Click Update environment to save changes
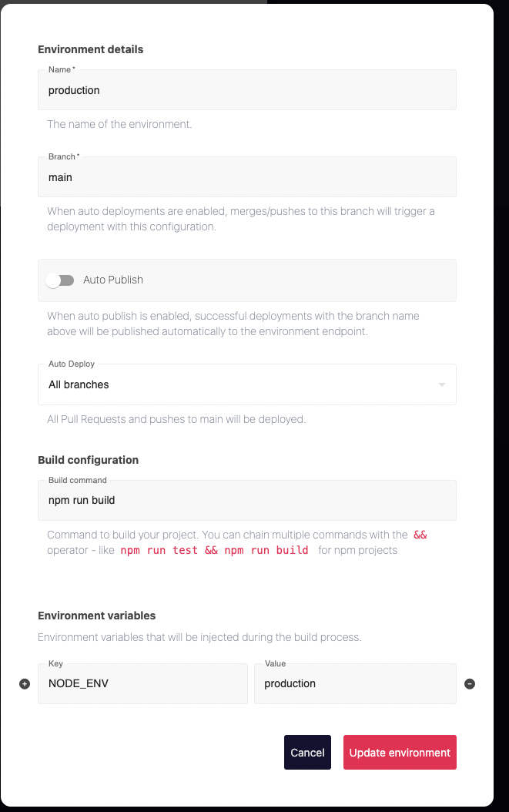The height and width of the screenshot is (812, 509). [x=400, y=752]
